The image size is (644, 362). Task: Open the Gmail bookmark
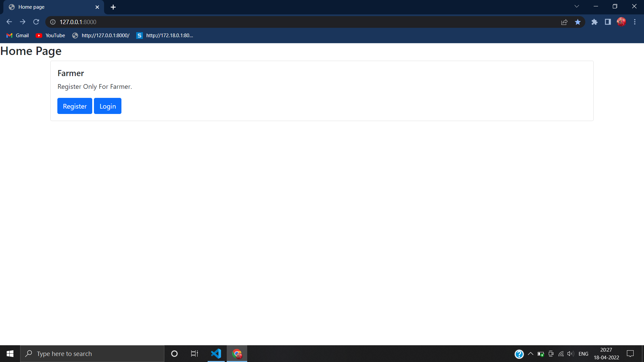(x=18, y=36)
